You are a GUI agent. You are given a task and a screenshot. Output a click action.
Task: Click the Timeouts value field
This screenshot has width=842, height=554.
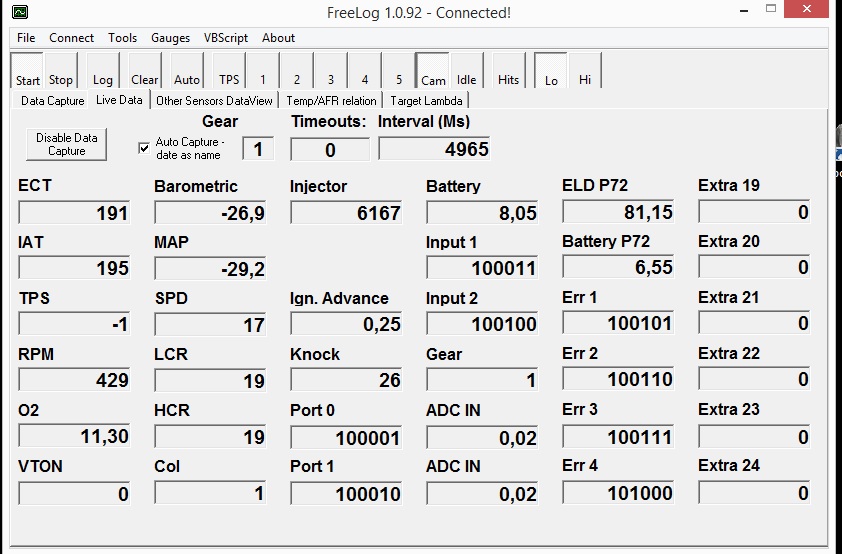pos(330,149)
